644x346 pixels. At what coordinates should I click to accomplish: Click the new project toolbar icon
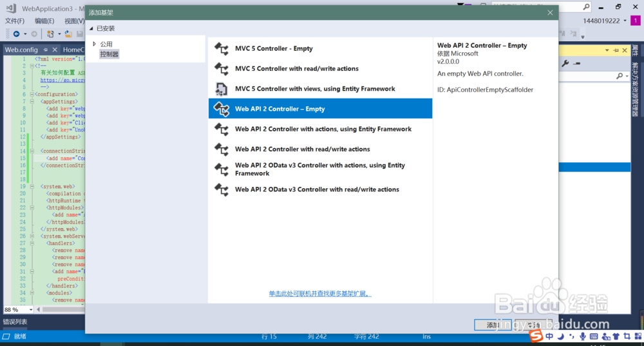(50, 34)
